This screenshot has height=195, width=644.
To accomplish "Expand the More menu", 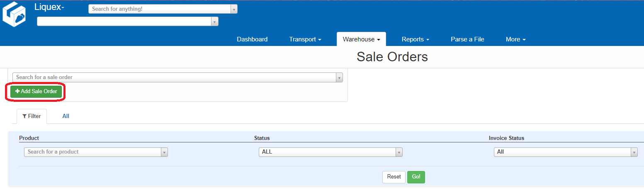I will (x=515, y=39).
